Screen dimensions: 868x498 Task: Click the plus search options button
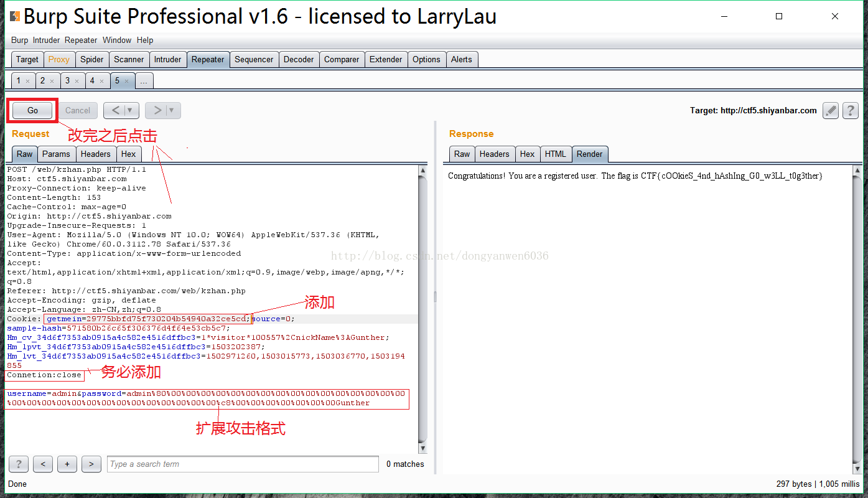(67, 464)
